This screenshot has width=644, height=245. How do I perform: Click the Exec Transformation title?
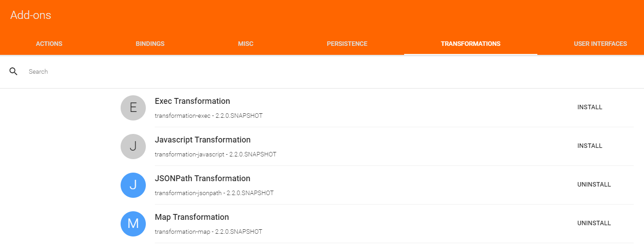[192, 101]
